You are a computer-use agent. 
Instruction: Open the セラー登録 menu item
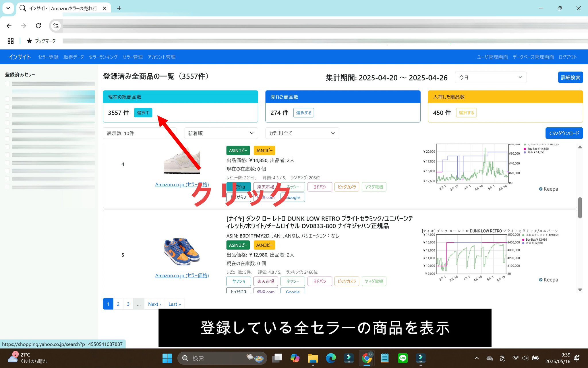pyautogui.click(x=48, y=57)
